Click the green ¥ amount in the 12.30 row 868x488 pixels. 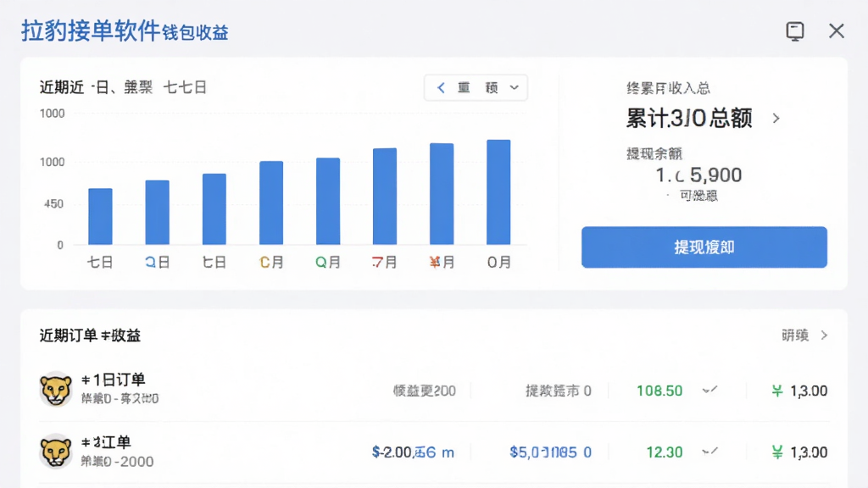click(799, 452)
